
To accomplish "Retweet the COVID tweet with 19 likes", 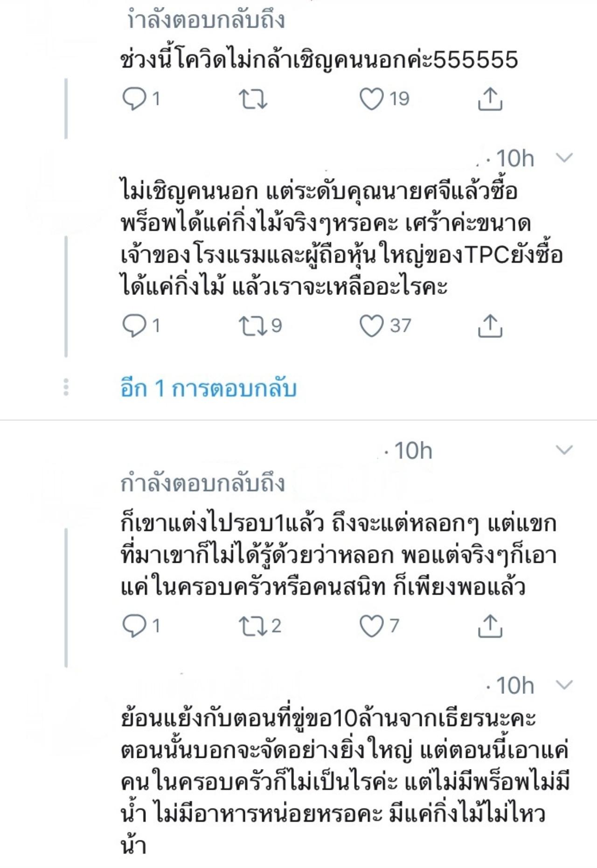I will click(x=253, y=99).
